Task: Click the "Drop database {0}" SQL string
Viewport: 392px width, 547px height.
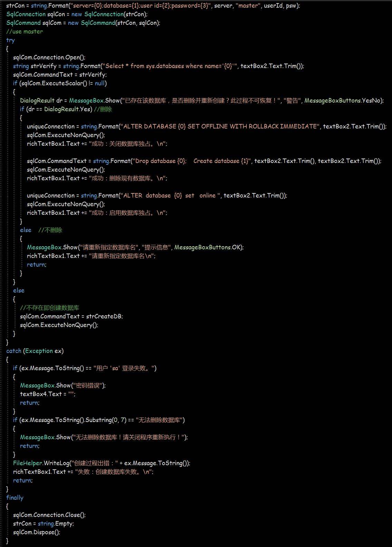Action: coord(160,161)
